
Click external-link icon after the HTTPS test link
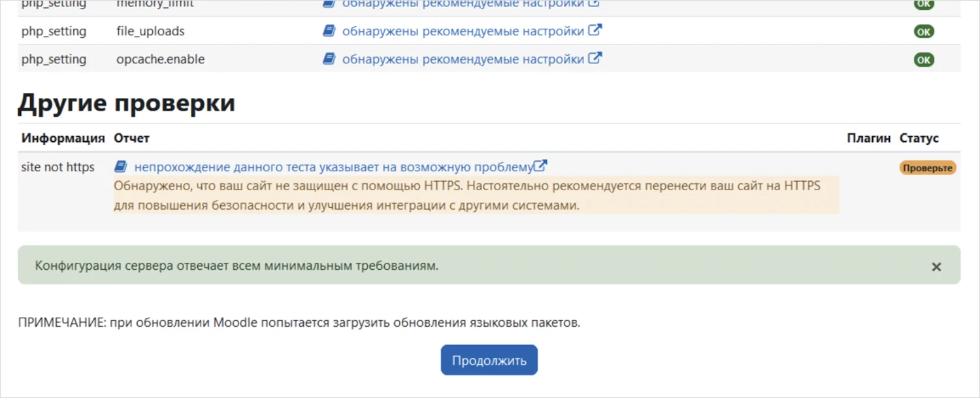pyautogui.click(x=540, y=166)
